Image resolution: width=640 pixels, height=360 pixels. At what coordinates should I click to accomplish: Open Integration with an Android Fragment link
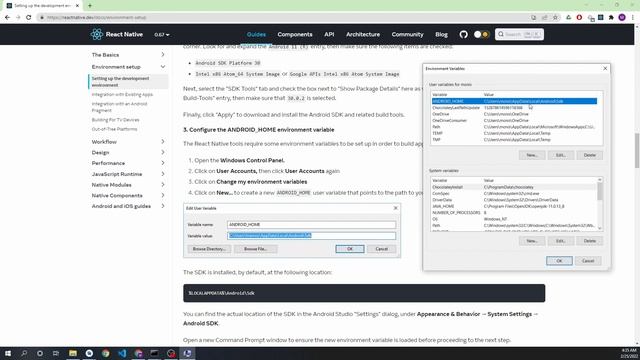point(119,107)
